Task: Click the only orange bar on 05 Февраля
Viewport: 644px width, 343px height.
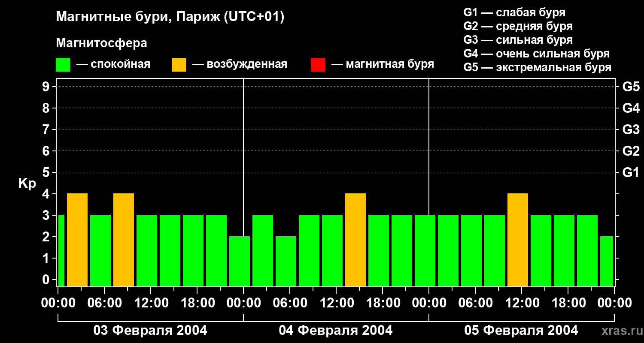Action: [x=518, y=240]
